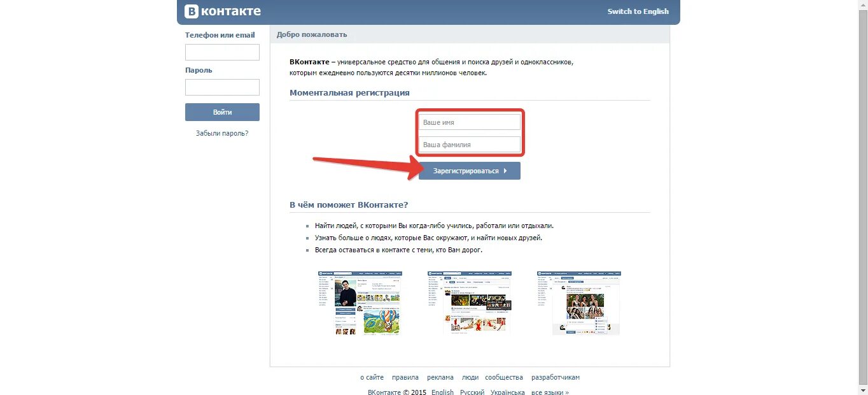Select the English language footer link

click(x=442, y=392)
